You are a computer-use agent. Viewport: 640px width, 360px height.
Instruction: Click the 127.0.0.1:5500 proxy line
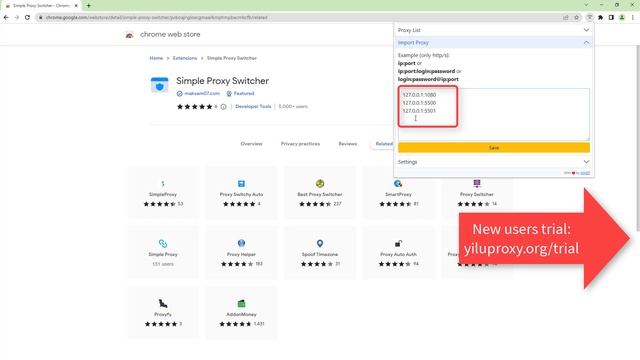click(x=419, y=103)
